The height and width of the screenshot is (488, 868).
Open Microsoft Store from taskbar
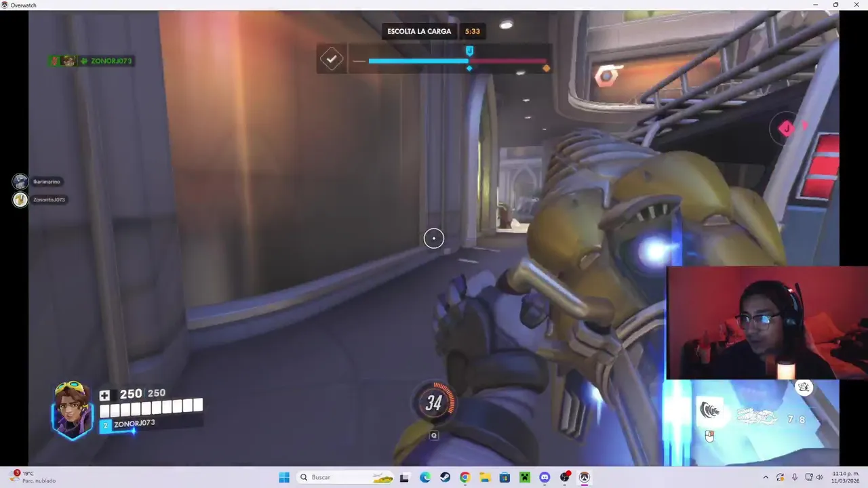point(505,477)
